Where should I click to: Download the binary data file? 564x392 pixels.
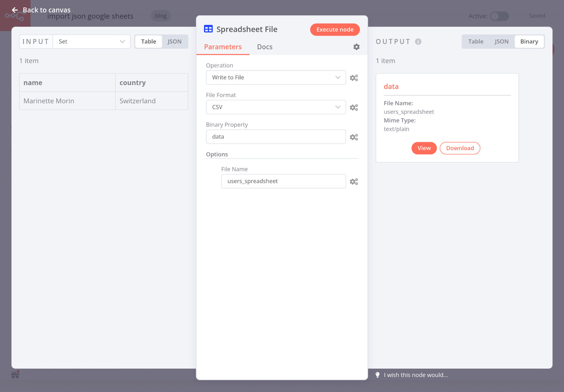coord(460,148)
